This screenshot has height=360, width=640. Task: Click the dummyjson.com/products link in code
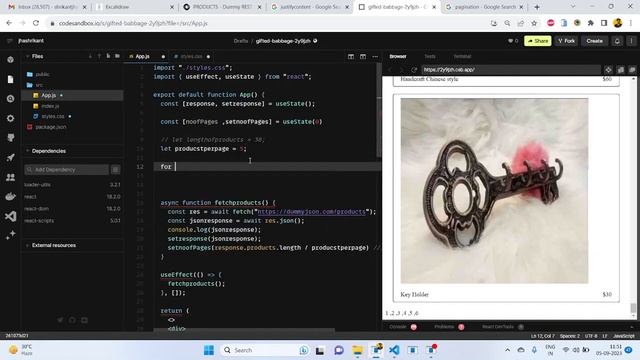(x=311, y=211)
